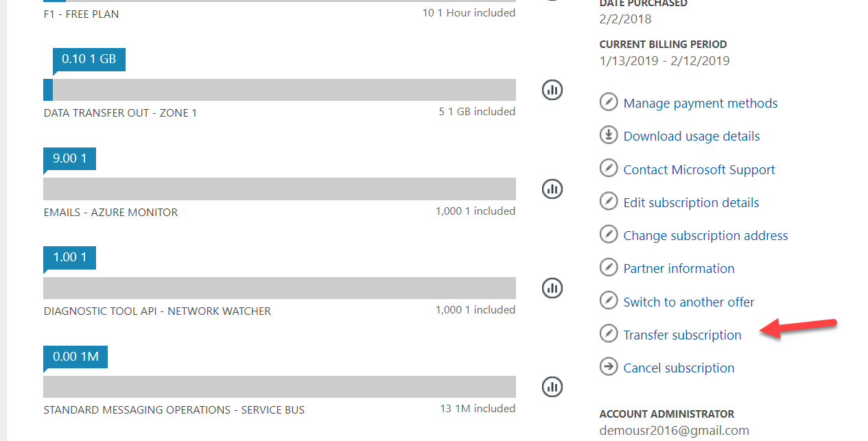Screen dimensions: 868x441
Task: Click chart icon beside Data Transfer Out usage
Action: click(552, 89)
